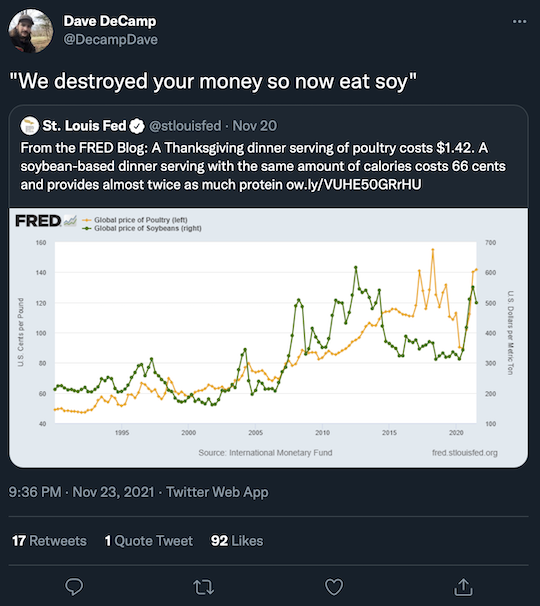Open the ow.ly/VUHE50GRrHU link
Screen dimensions: 540x606
(x=353, y=185)
